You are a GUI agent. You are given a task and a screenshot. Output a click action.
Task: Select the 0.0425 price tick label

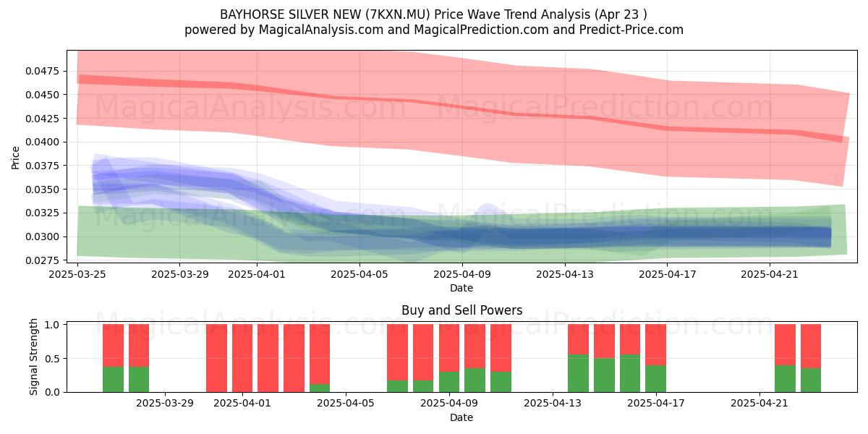click(43, 119)
